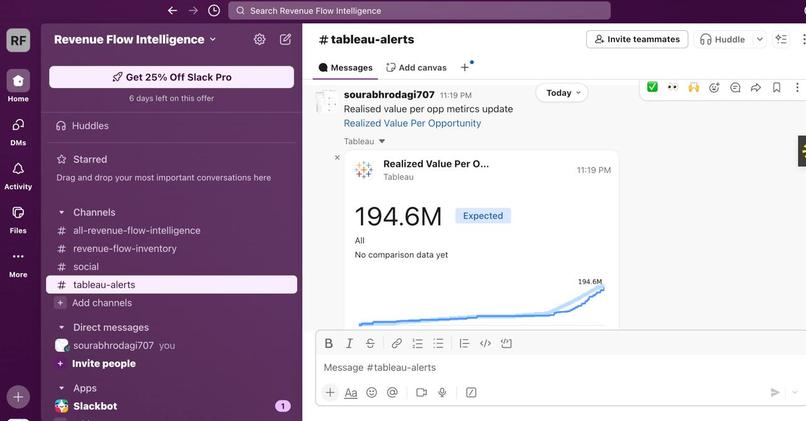806x421 pixels.
Task: Open the Realized Value Per Opportunity link
Action: coord(412,123)
